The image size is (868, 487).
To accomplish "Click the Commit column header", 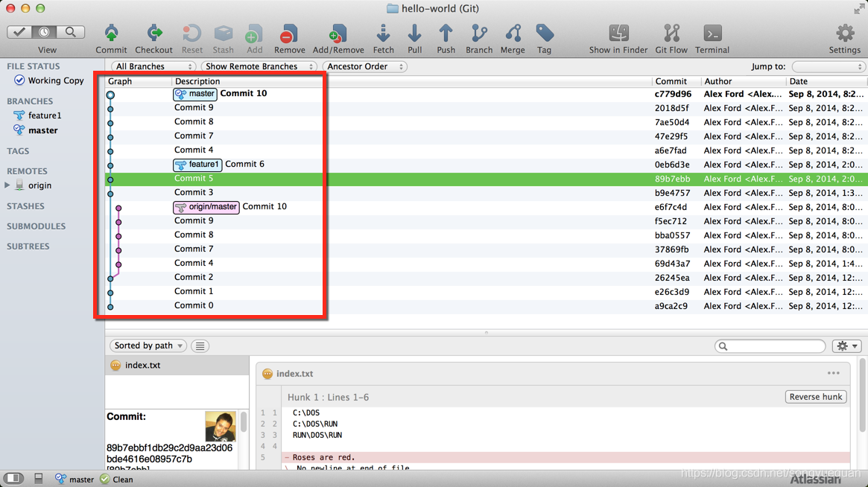I will click(x=676, y=81).
